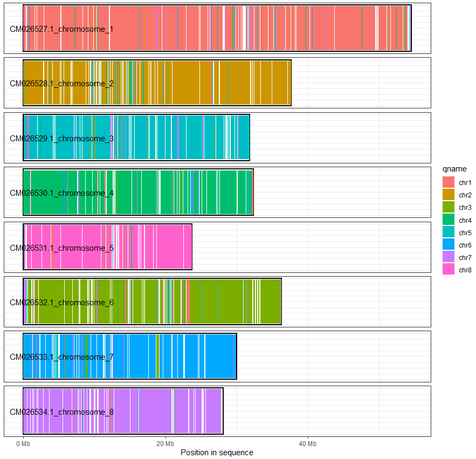
Task: Click the CM026533.1_chromosome_7 label
Action: [x=61, y=357]
